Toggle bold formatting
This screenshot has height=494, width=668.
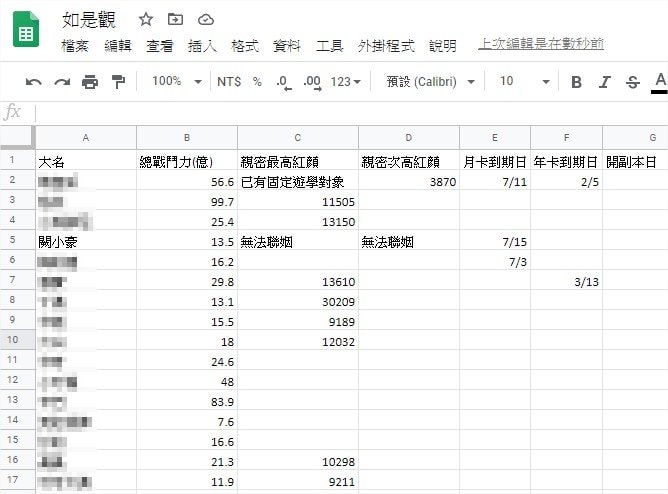tap(576, 82)
